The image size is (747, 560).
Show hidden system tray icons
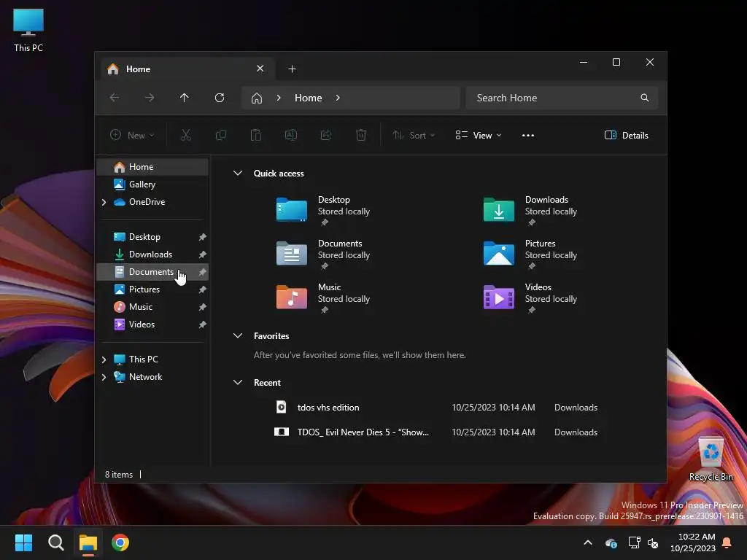click(x=588, y=542)
